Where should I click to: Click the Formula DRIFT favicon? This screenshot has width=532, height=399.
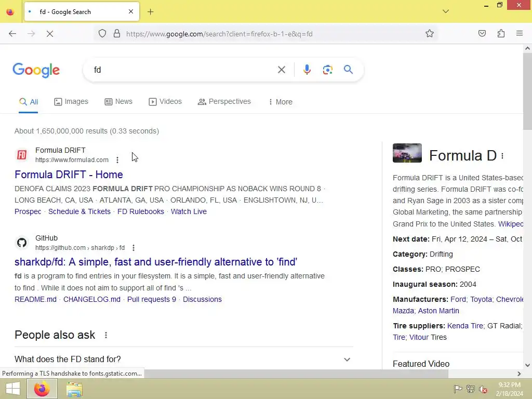(x=22, y=155)
